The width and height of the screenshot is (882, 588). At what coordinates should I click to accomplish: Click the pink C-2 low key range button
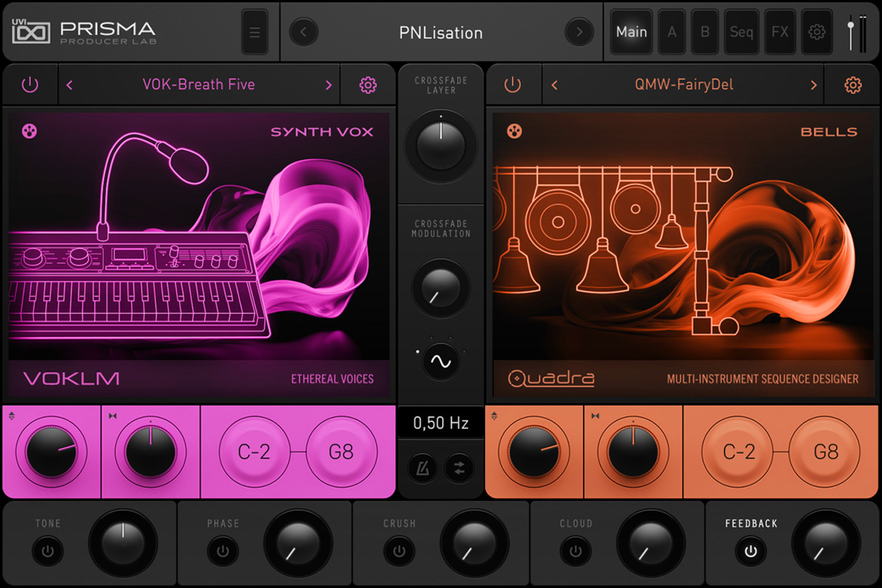pos(254,452)
